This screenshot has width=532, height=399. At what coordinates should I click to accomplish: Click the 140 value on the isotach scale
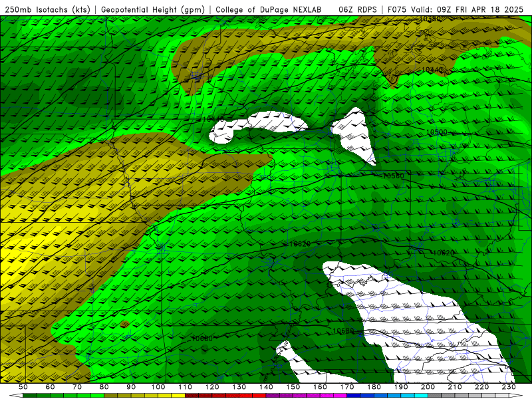coord(267,387)
